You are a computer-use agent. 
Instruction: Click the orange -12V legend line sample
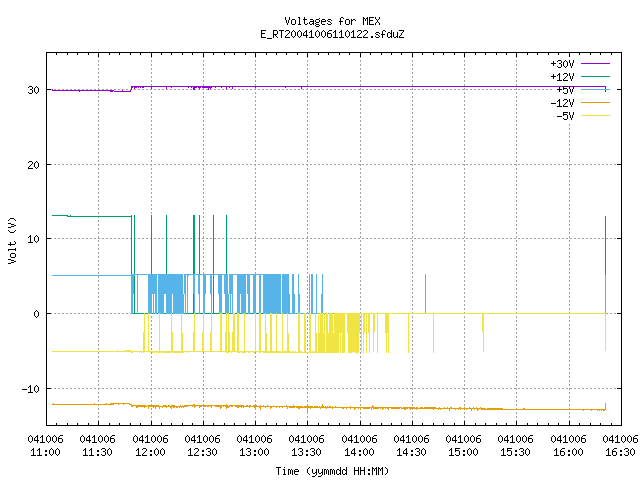pyautogui.click(x=595, y=102)
